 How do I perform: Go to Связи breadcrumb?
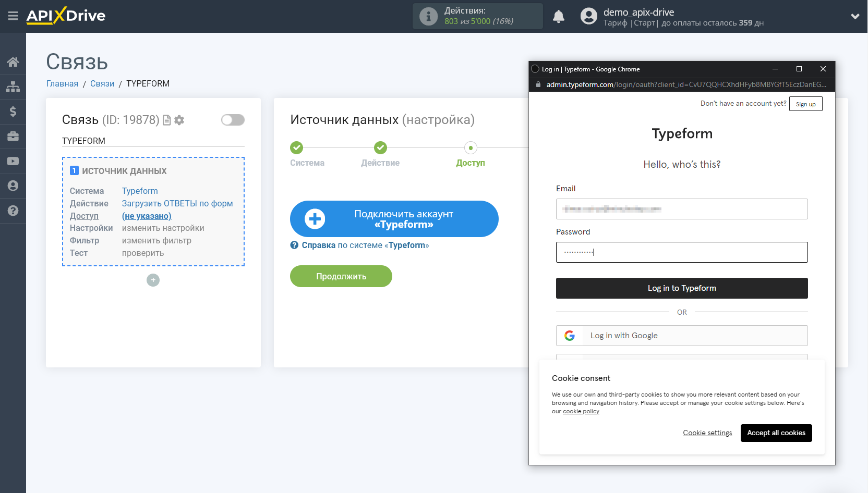point(102,84)
